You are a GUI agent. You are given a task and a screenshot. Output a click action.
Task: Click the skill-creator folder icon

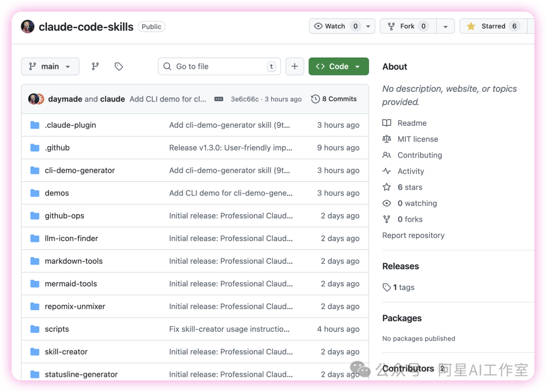35,352
